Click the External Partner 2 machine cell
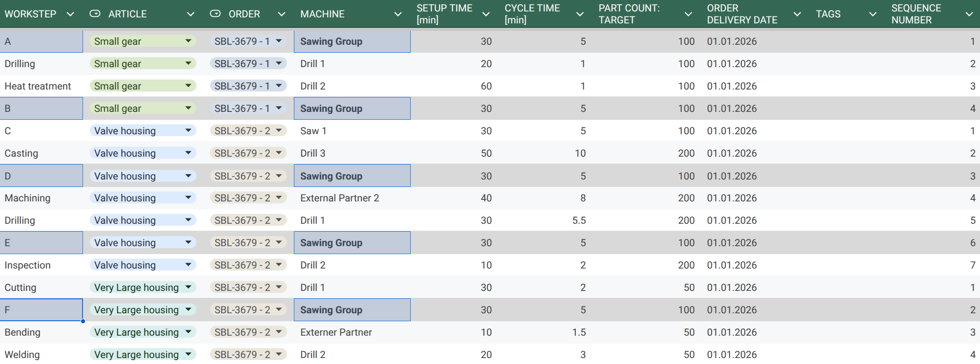 pyautogui.click(x=340, y=198)
